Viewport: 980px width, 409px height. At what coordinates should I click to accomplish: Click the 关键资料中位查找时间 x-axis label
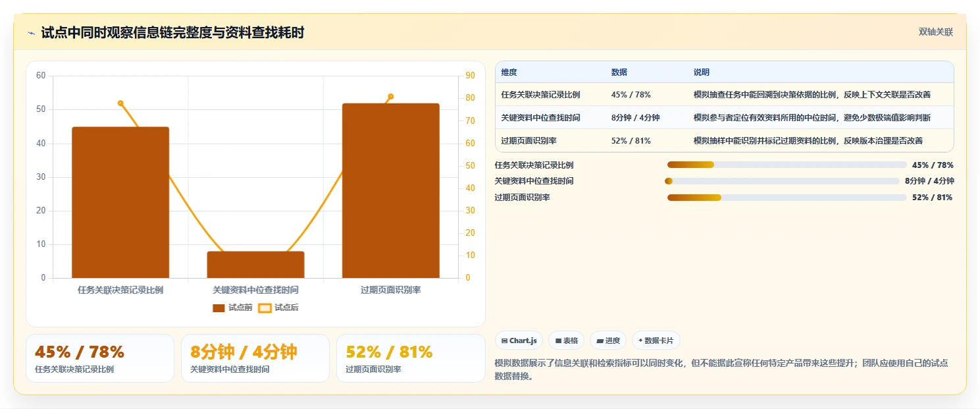pyautogui.click(x=255, y=290)
